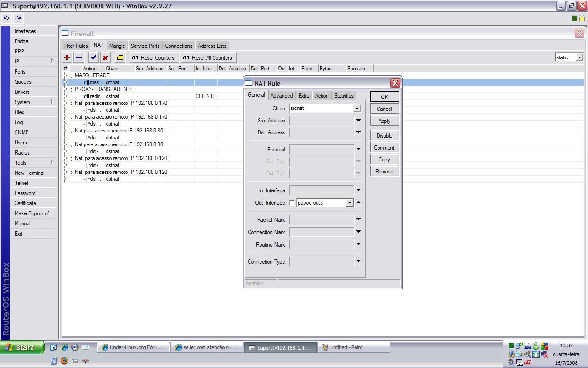Add a comment using yellow note icon
588x368 pixels.
120,57
